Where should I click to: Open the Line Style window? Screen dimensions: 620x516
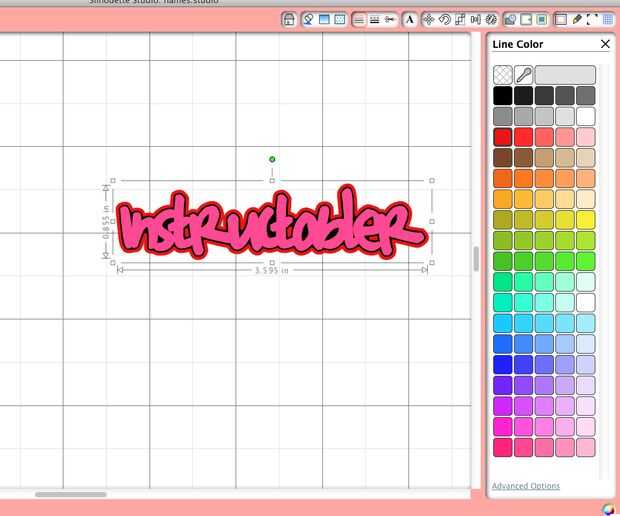click(374, 19)
